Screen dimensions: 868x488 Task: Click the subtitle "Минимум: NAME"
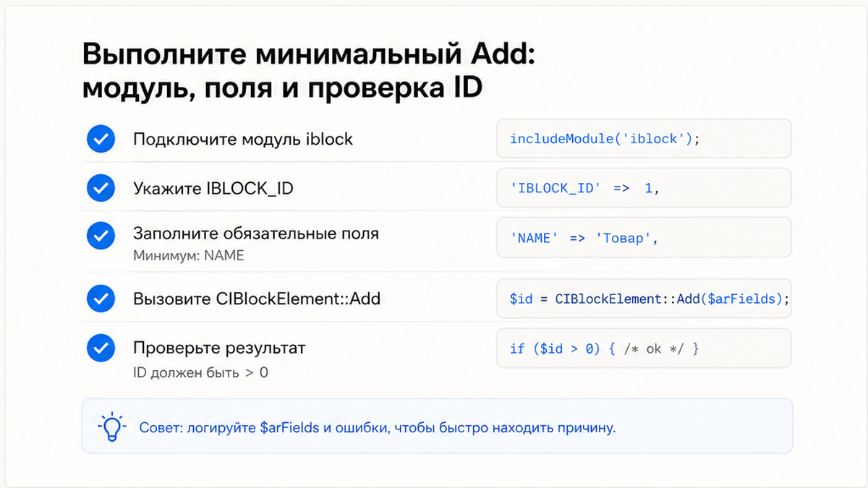coord(189,255)
